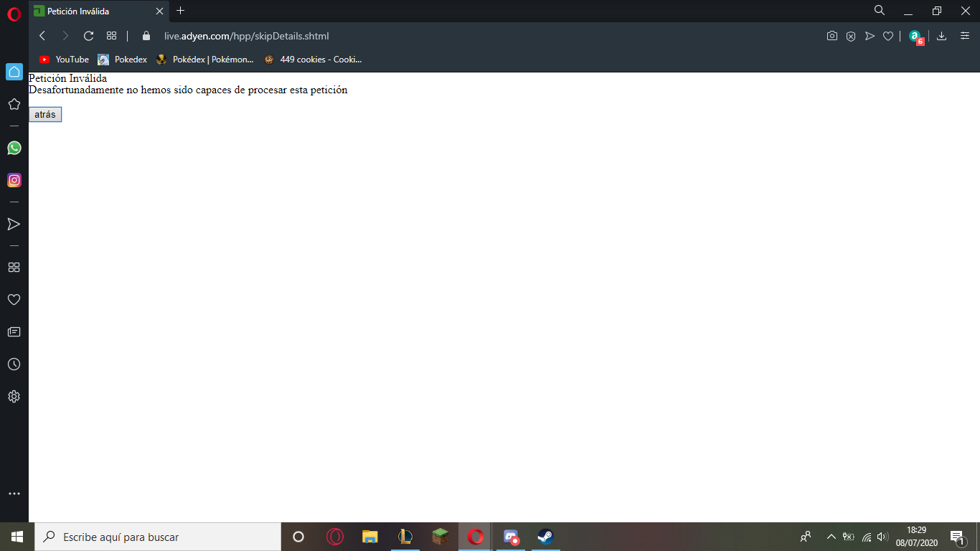Open Bookmarks star in sidebar
980x551 pixels.
[x=14, y=104]
